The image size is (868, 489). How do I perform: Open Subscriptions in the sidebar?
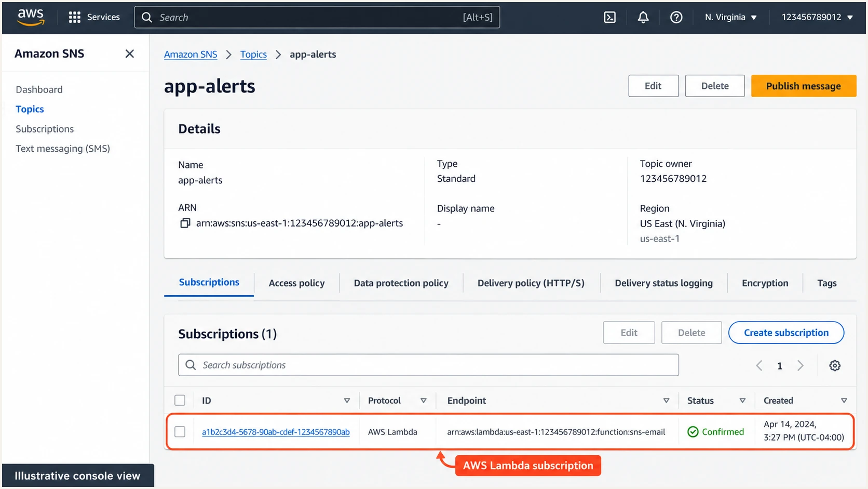click(x=45, y=129)
